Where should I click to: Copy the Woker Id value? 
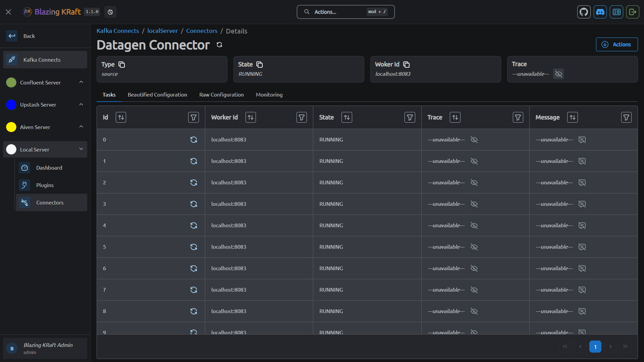(x=406, y=64)
